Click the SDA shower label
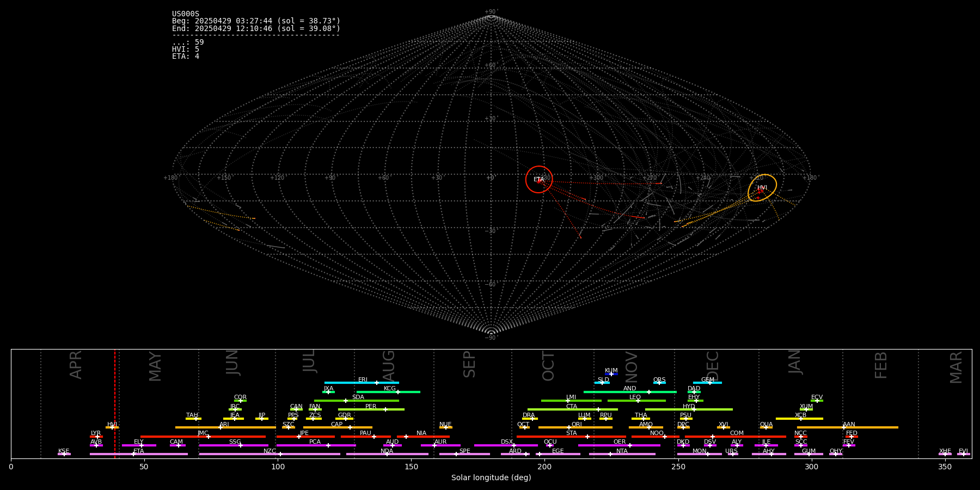This screenshot has width=980, height=490. tap(358, 397)
